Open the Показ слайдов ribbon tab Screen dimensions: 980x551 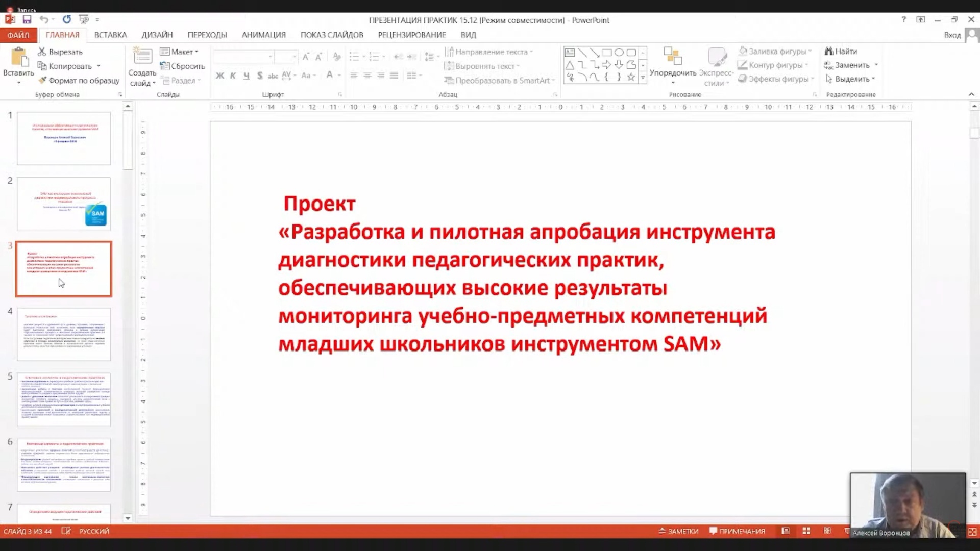pyautogui.click(x=331, y=35)
